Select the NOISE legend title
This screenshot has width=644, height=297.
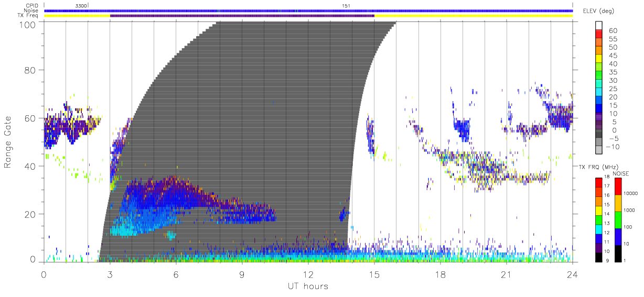pyautogui.click(x=621, y=173)
